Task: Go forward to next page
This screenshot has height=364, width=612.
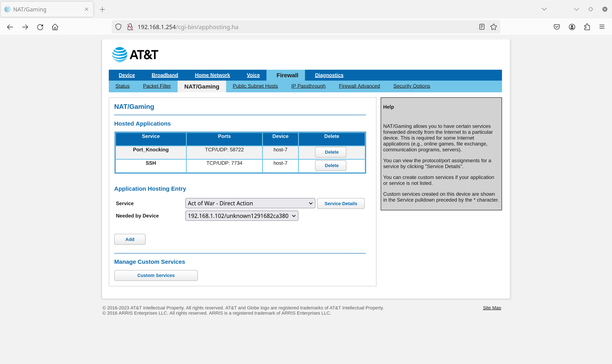Action: coord(25,27)
